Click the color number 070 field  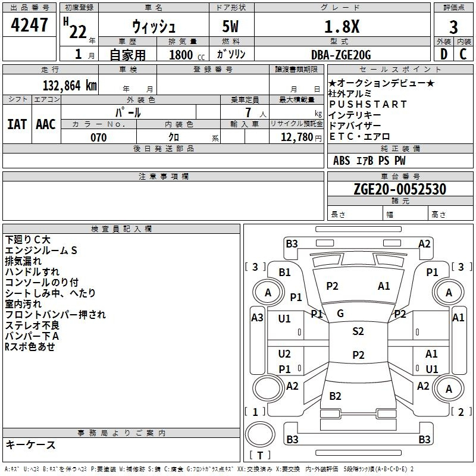click(x=98, y=137)
